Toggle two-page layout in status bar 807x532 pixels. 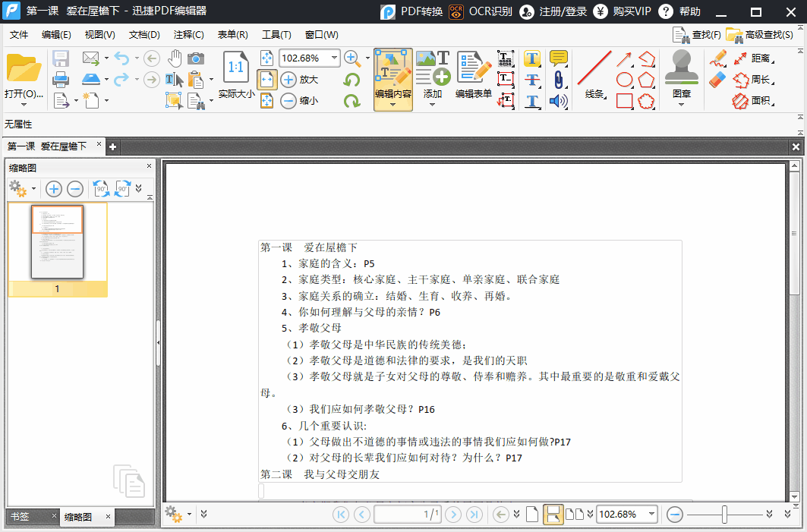[x=575, y=514]
